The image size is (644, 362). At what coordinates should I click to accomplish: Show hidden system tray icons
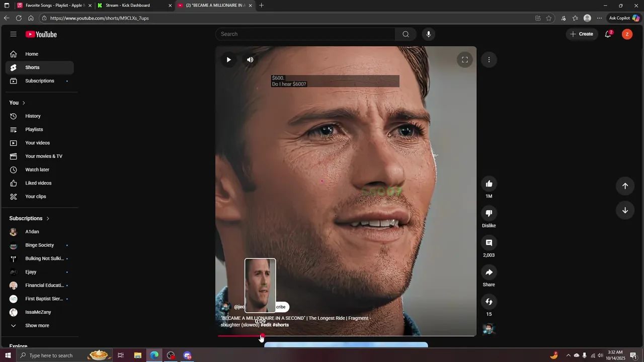(569, 355)
